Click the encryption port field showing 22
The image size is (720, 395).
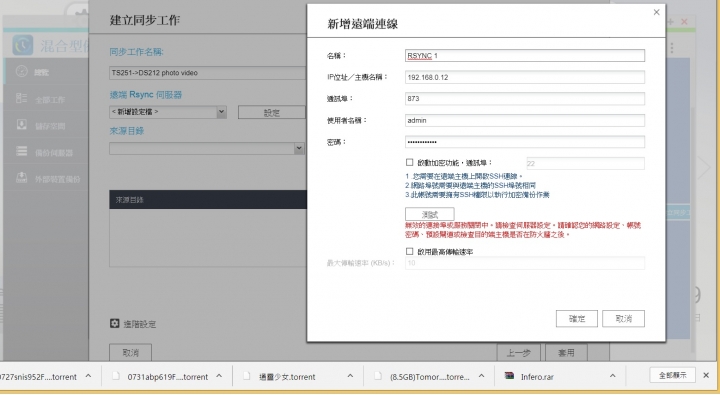pos(585,164)
